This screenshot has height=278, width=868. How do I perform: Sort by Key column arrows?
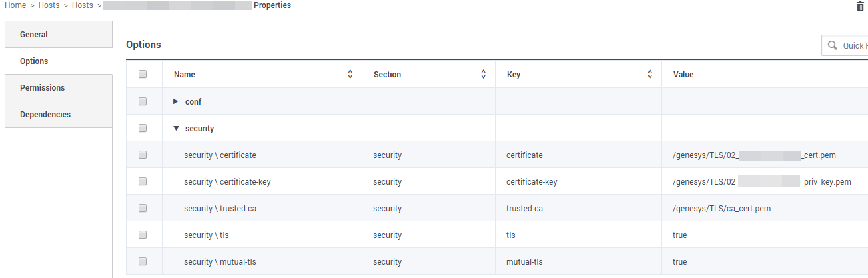[x=650, y=75]
